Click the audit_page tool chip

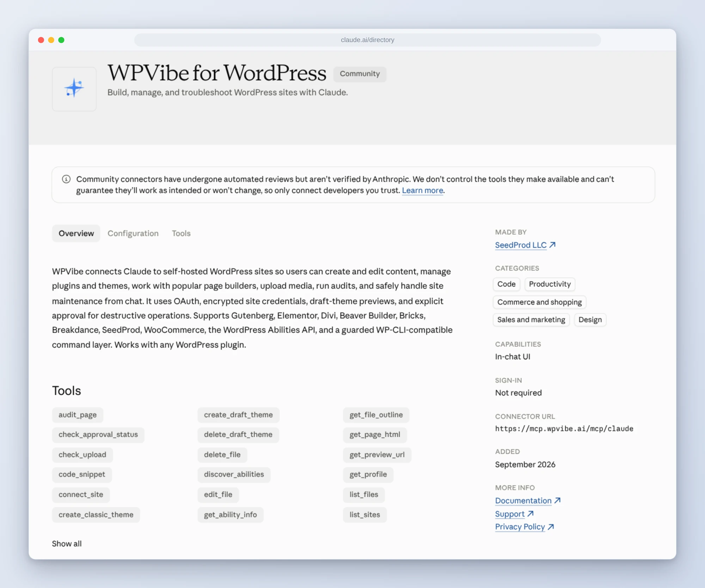(x=78, y=415)
